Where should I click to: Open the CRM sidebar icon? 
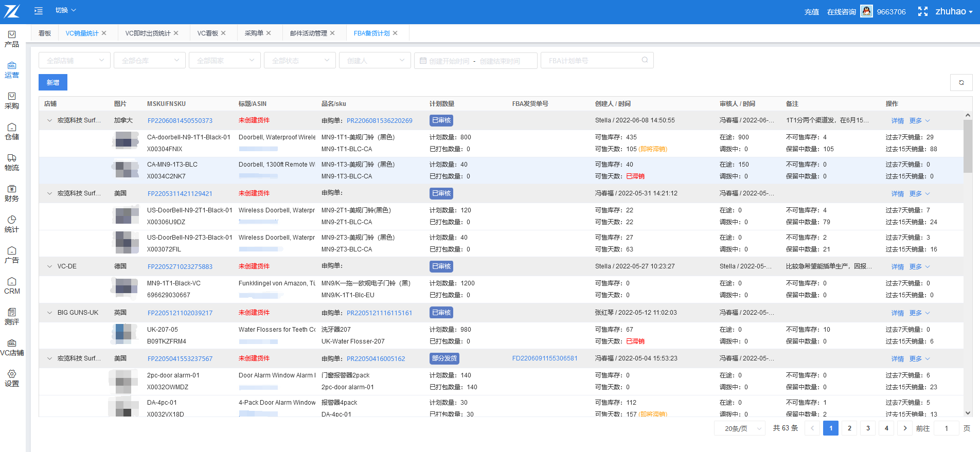pyautogui.click(x=12, y=285)
